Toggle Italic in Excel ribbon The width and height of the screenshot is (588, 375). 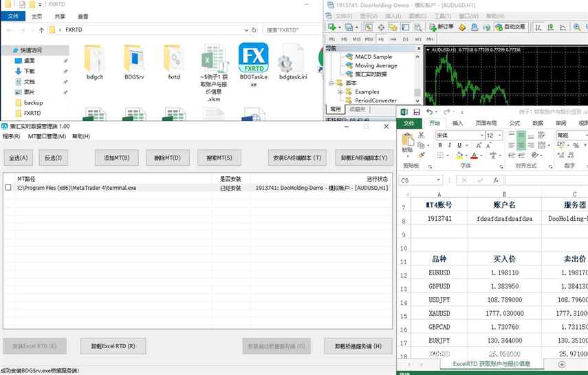(x=449, y=145)
